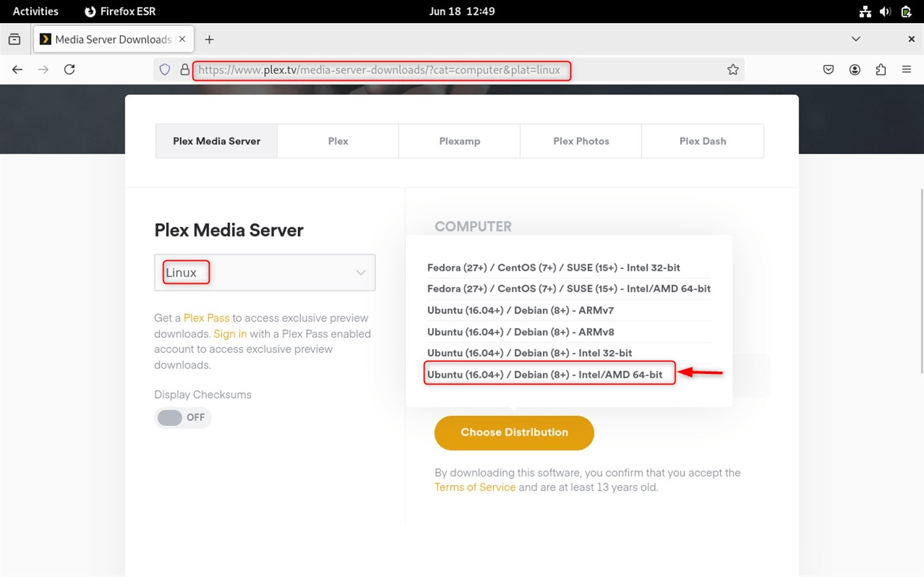Close the Firefox window
The height and width of the screenshot is (577, 924).
911,39
